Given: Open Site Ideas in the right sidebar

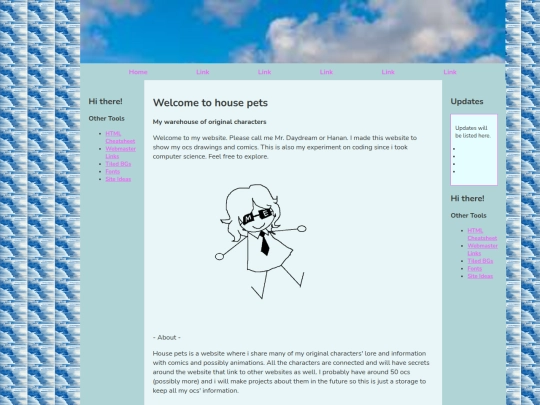Looking at the screenshot, I should click(x=480, y=276).
